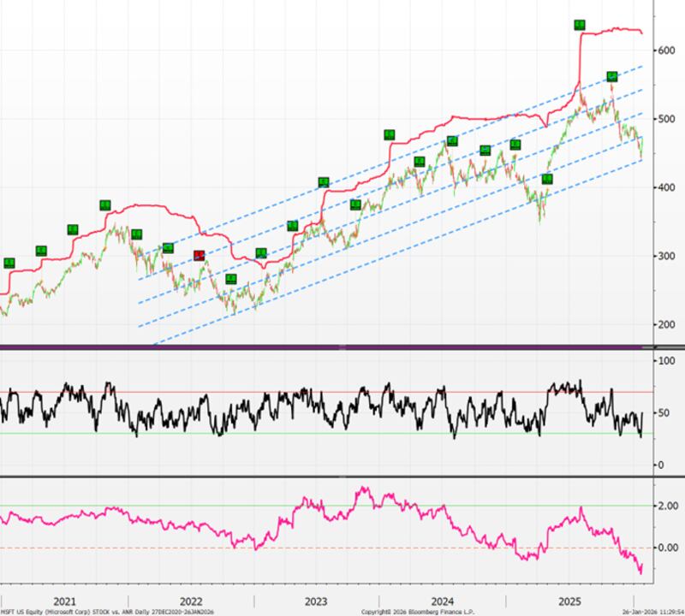Click the first green marker after the red marker
The image size is (685, 616).
(x=230, y=280)
